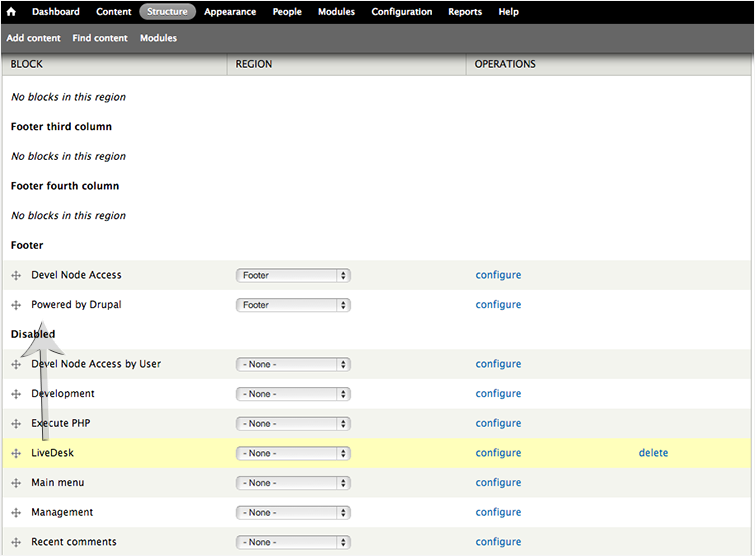This screenshot has width=755, height=556.
Task: Click drag handle beside Management block
Action: click(16, 513)
